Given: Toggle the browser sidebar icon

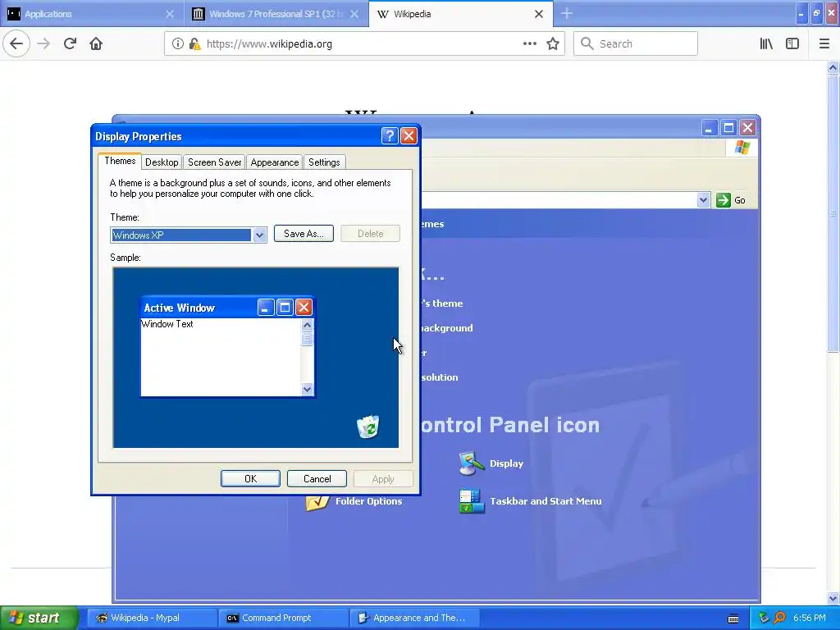Looking at the screenshot, I should pyautogui.click(x=792, y=44).
